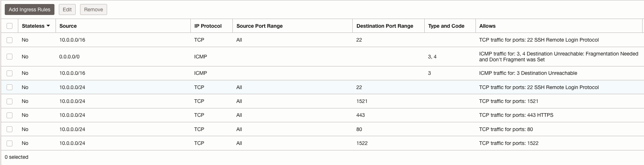Click the Allows column header
The image size is (644, 165).
tap(487, 26)
